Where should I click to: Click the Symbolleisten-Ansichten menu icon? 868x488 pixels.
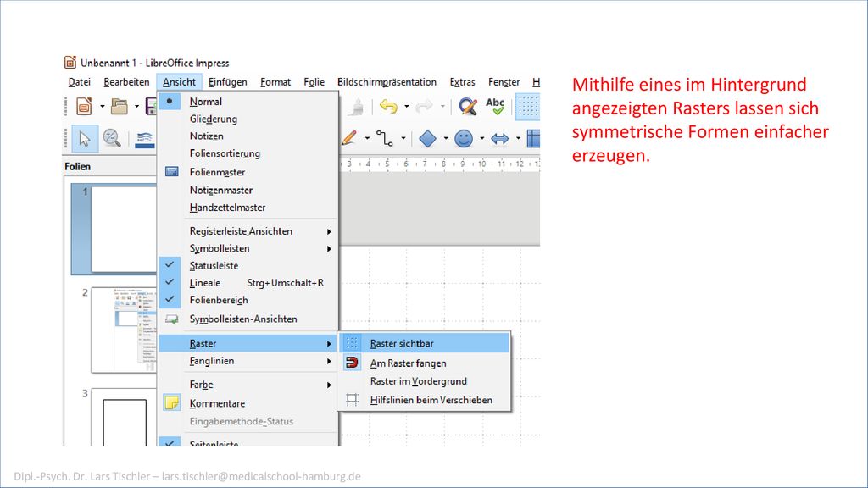(x=171, y=319)
